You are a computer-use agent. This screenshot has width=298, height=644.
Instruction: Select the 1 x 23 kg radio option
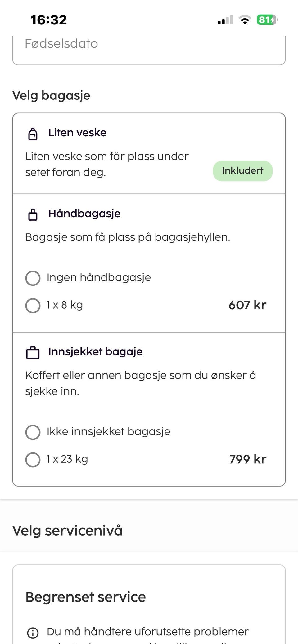33,459
